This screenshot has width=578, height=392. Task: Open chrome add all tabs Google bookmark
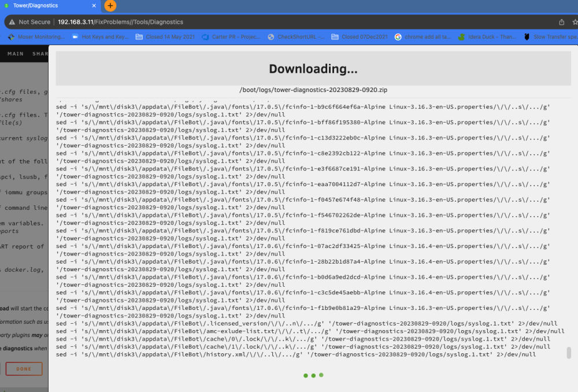423,37
